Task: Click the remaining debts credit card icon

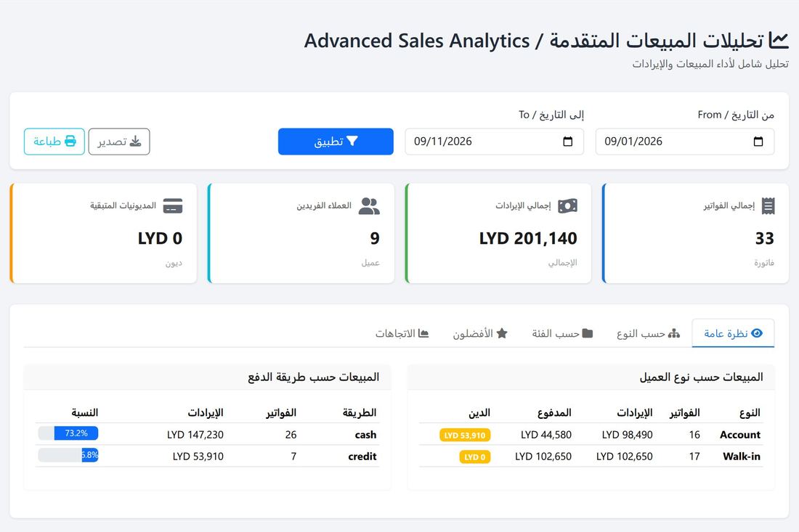Action: click(x=173, y=205)
